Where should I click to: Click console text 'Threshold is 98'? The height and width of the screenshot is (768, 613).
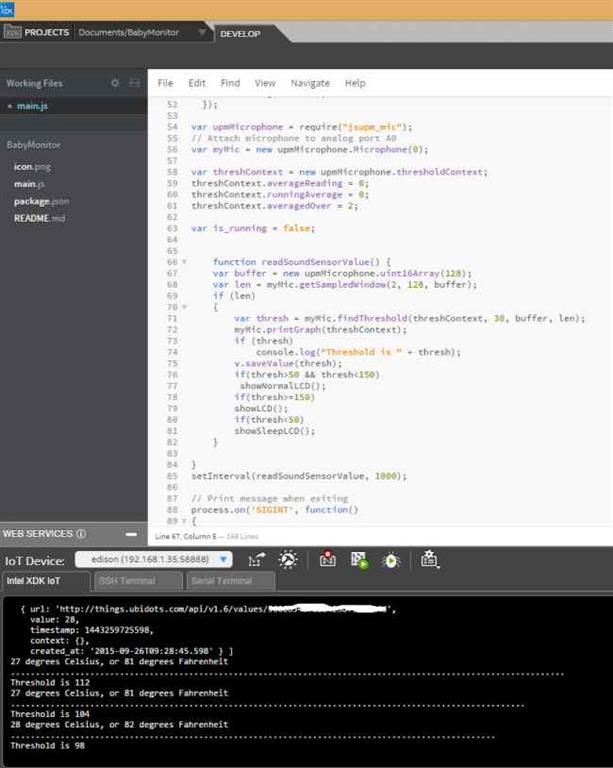click(47, 745)
